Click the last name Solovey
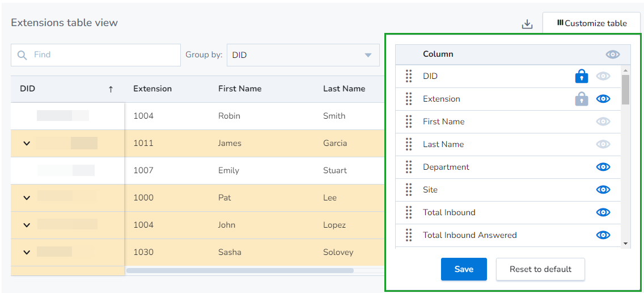 (338, 252)
